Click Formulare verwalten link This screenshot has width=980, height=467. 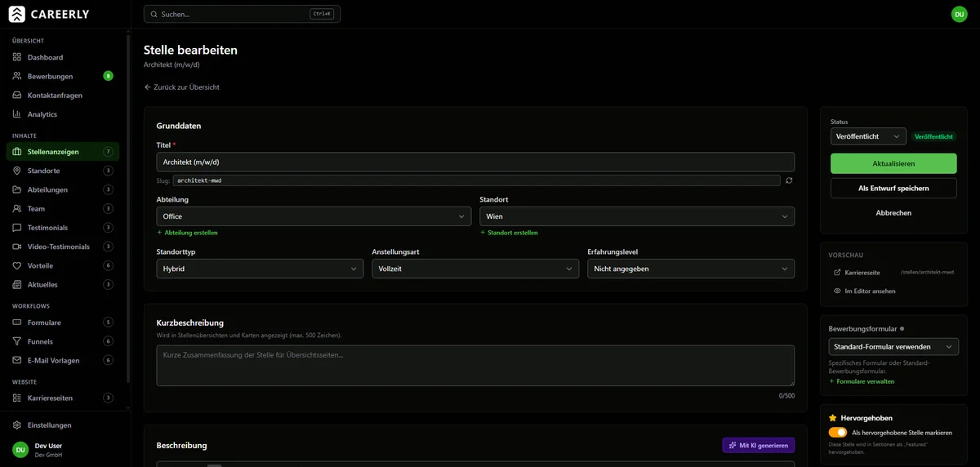pos(862,381)
